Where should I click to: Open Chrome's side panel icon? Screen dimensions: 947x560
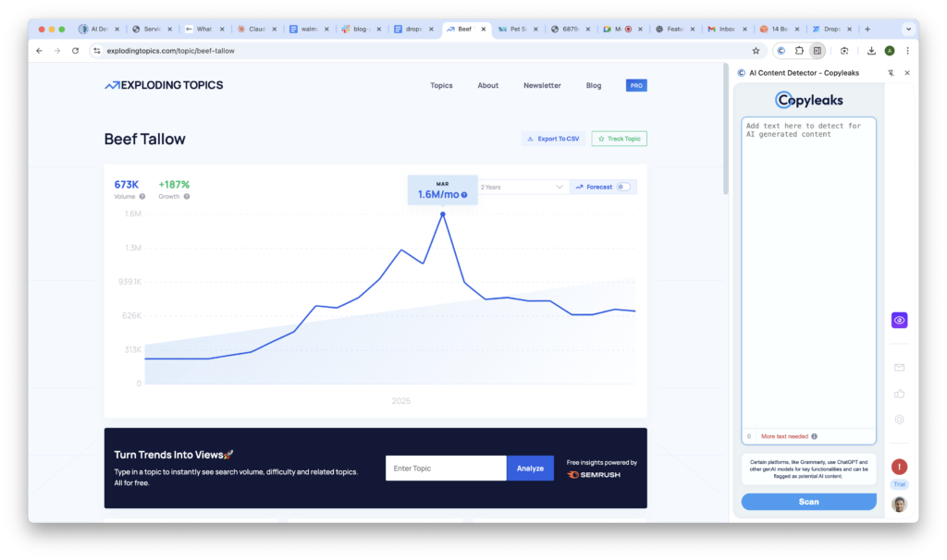point(818,51)
